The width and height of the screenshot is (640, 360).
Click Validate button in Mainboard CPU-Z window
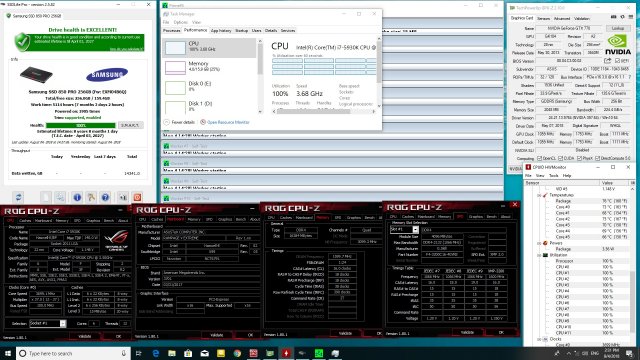click(217, 335)
